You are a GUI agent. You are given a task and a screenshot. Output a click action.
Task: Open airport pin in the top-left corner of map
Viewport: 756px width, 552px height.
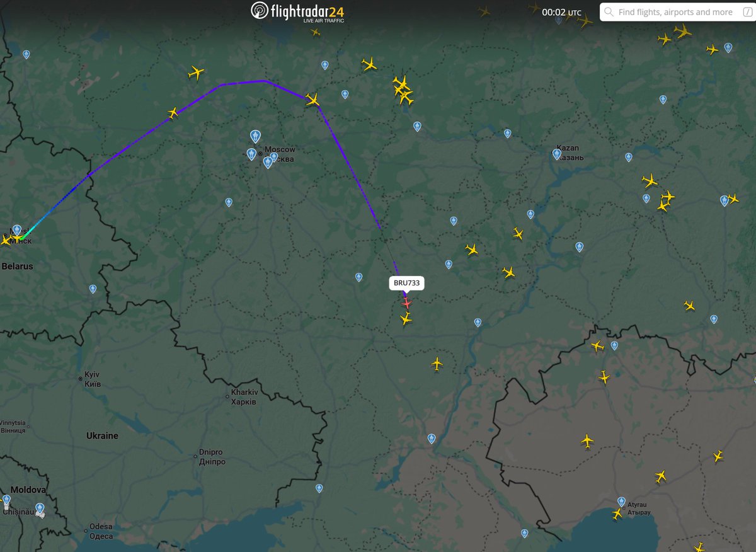[x=26, y=54]
